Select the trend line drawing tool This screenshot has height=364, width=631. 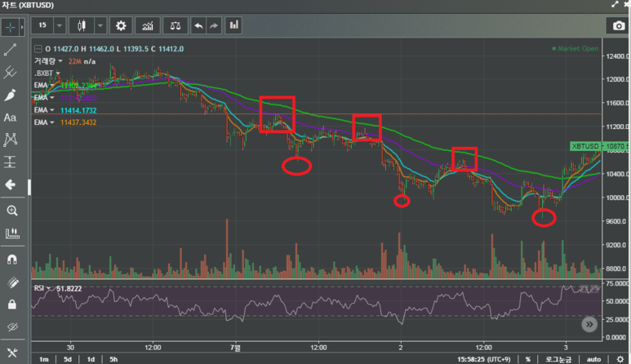tap(10, 50)
